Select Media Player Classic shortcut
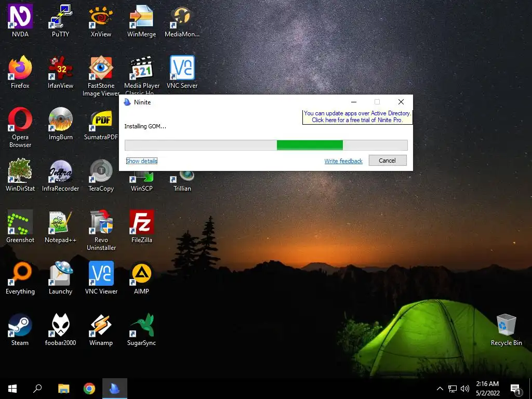This screenshot has width=532, height=399. [x=141, y=75]
